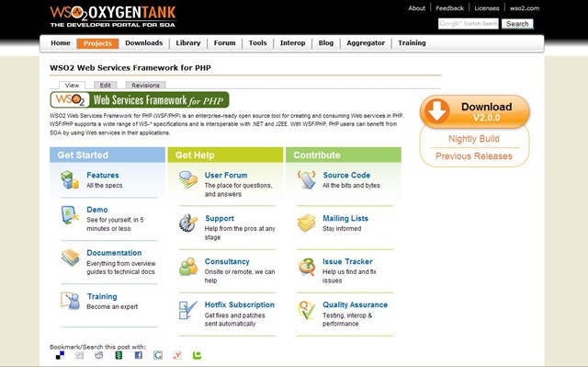Open the Previous Releases link
The image size is (588, 367).
click(x=474, y=156)
